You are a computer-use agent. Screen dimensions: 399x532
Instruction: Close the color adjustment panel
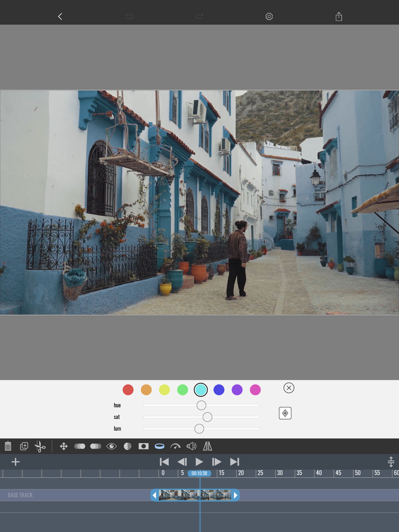289,388
